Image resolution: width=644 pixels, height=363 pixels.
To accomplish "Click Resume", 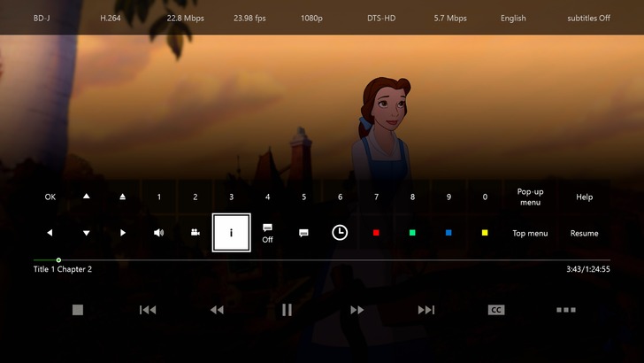I will point(584,233).
